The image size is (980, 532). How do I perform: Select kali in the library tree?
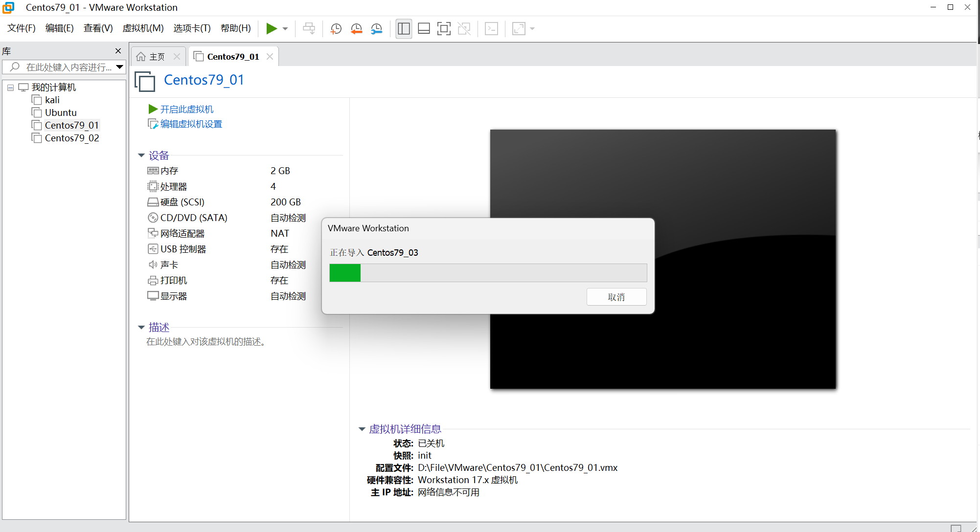click(52, 100)
